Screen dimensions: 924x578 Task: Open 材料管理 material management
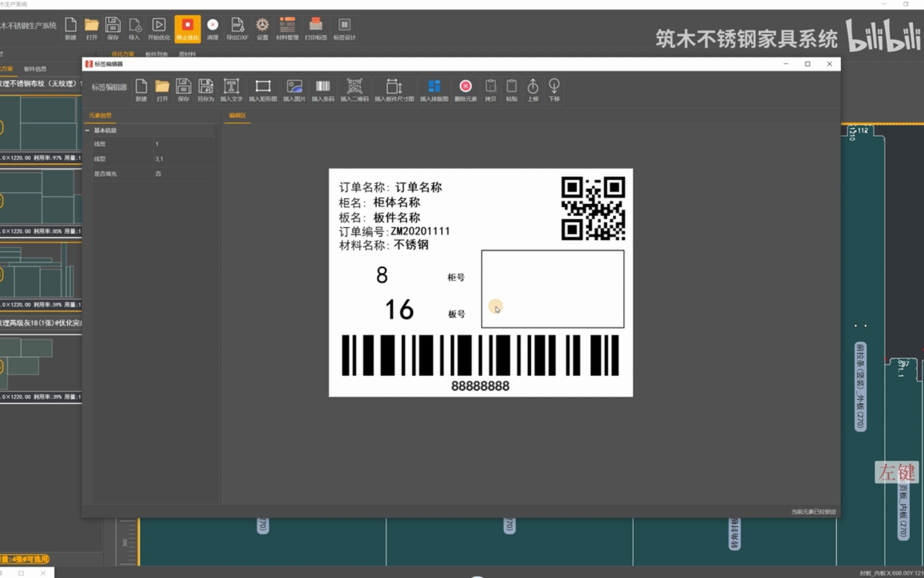[287, 29]
